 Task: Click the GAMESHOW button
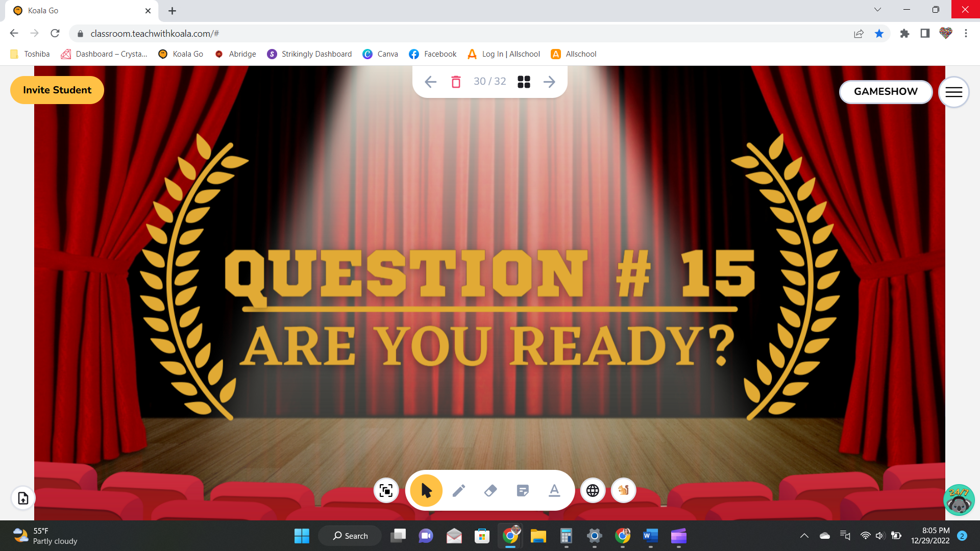[x=885, y=92]
